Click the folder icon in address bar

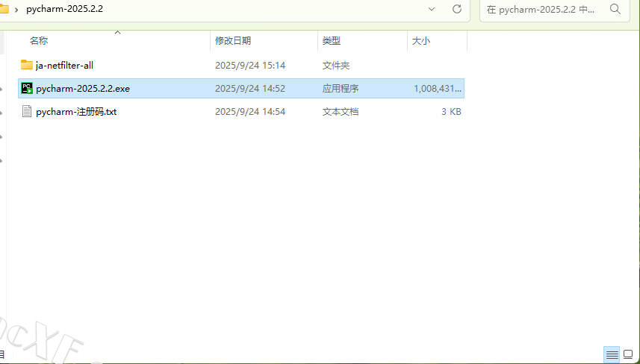[4, 9]
